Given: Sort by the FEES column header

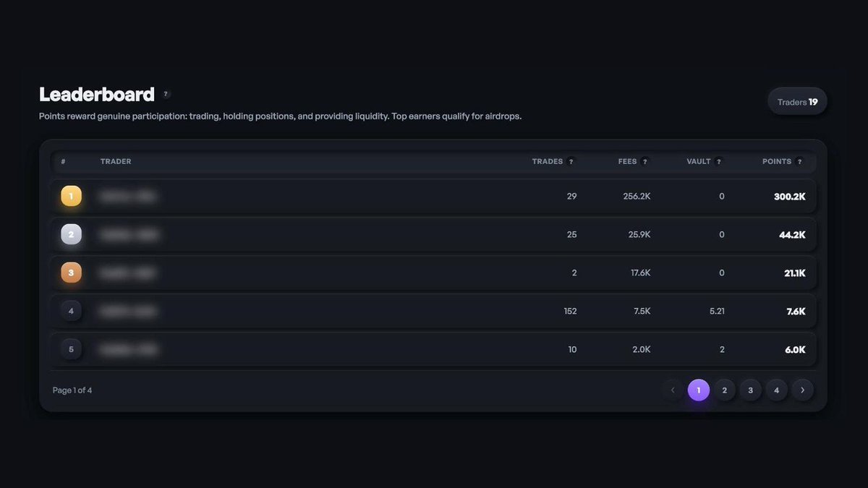Looking at the screenshot, I should click(x=628, y=161).
